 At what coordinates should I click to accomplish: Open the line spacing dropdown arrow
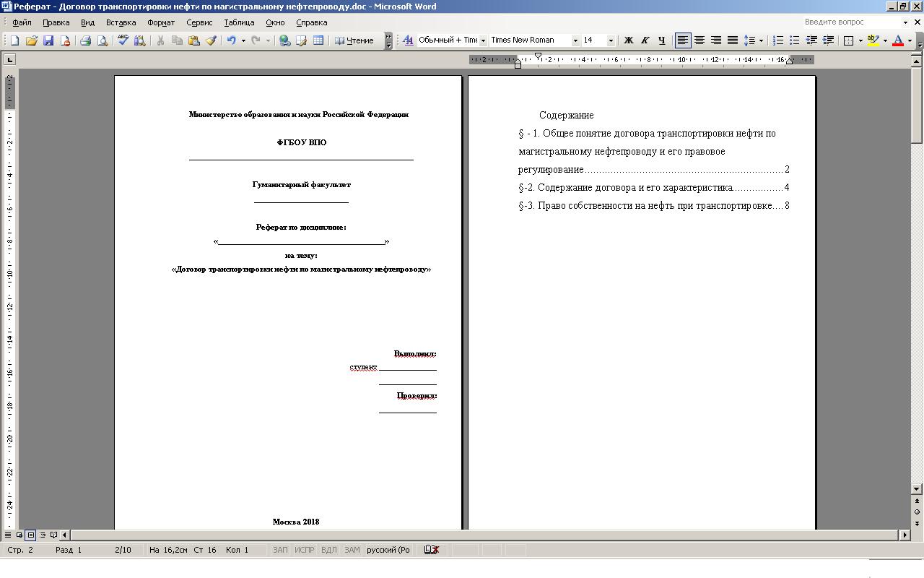[x=761, y=40]
